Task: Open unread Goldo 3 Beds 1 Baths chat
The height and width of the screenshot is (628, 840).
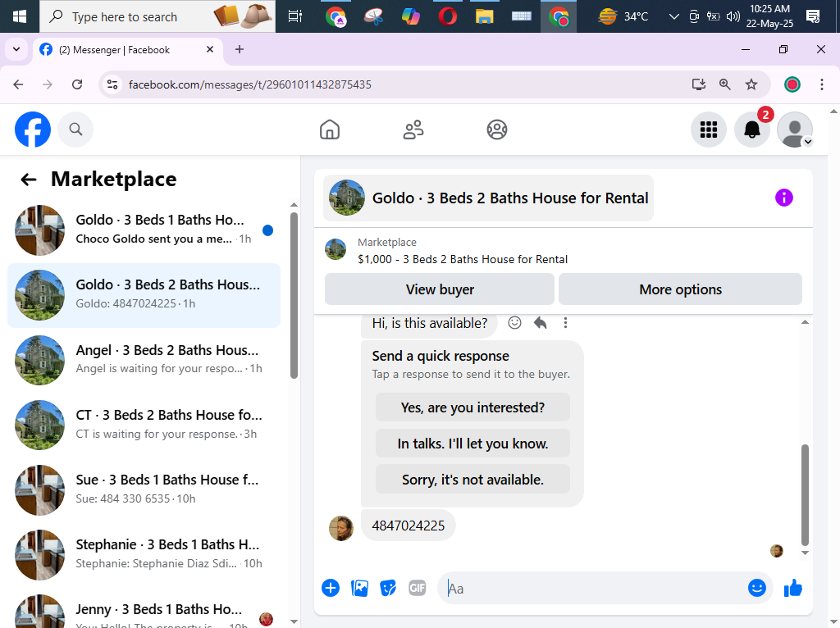Action: (144, 230)
